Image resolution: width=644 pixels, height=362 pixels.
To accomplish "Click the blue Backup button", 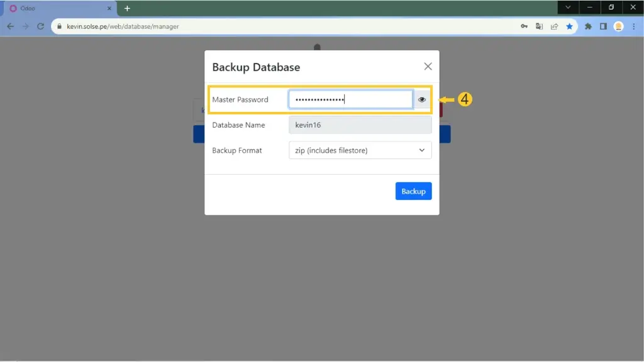I will 413,191.
